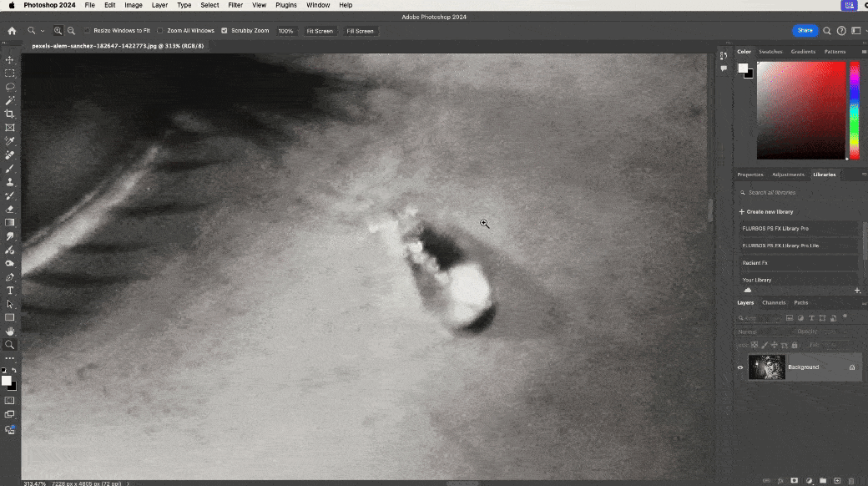The width and height of the screenshot is (868, 486).
Task: Choose the Horizontal Type tool
Action: (10, 291)
